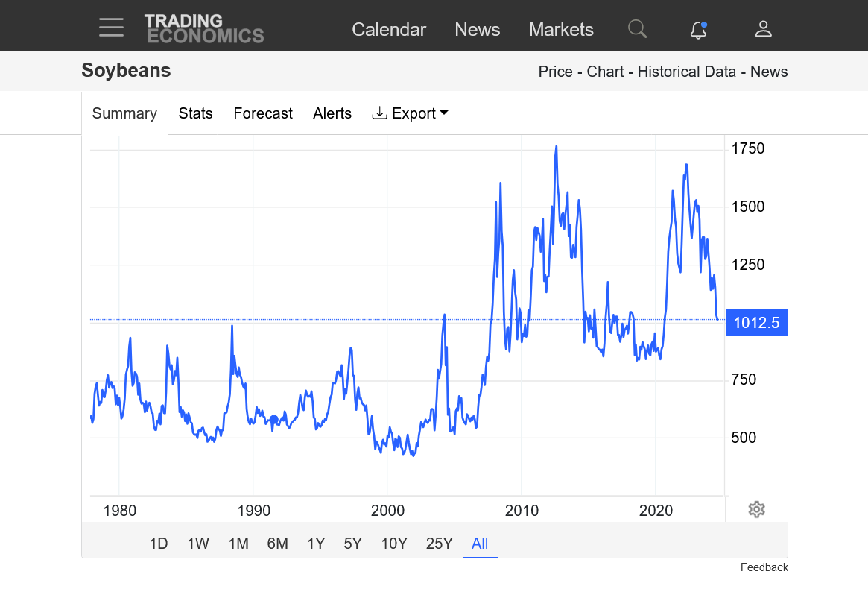Viewport: 868px width, 589px height.
Task: Click the 1012.5 current price label
Action: [756, 323]
